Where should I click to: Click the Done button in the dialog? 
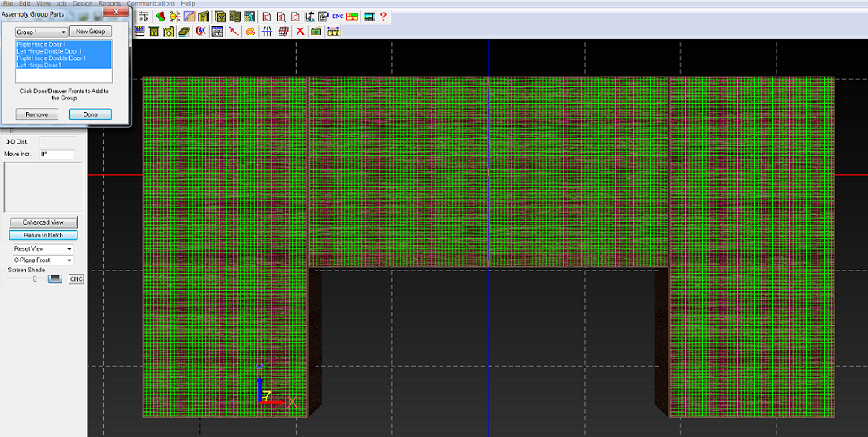click(90, 114)
